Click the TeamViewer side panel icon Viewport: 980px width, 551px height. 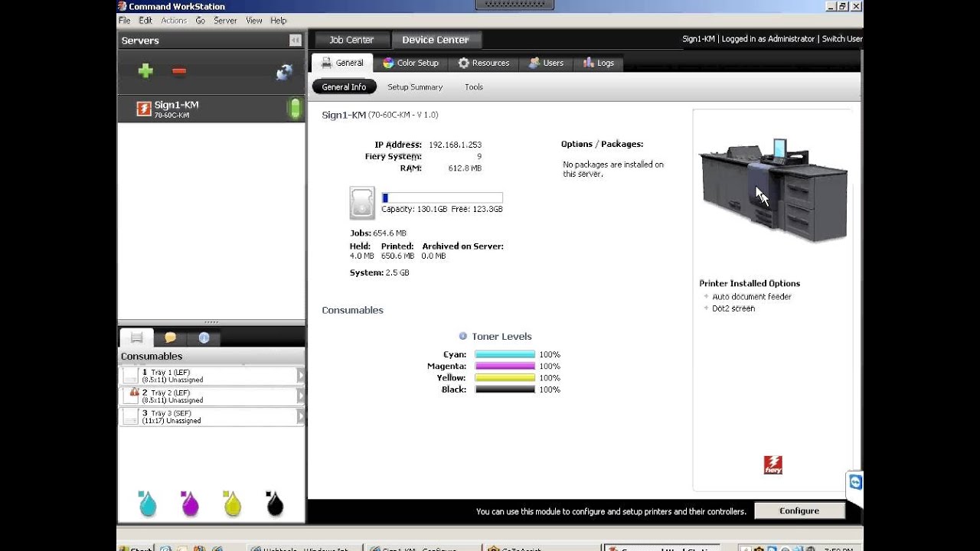(x=855, y=483)
